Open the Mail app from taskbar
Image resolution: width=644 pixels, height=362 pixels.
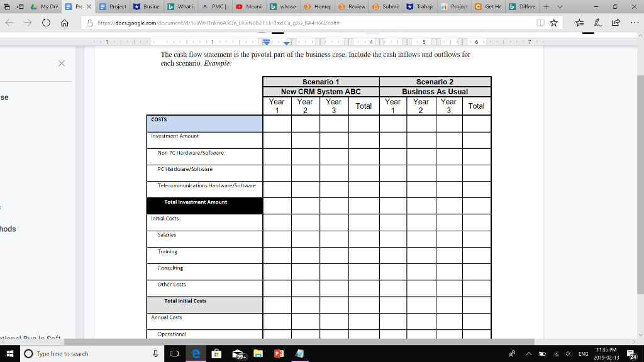(238, 353)
